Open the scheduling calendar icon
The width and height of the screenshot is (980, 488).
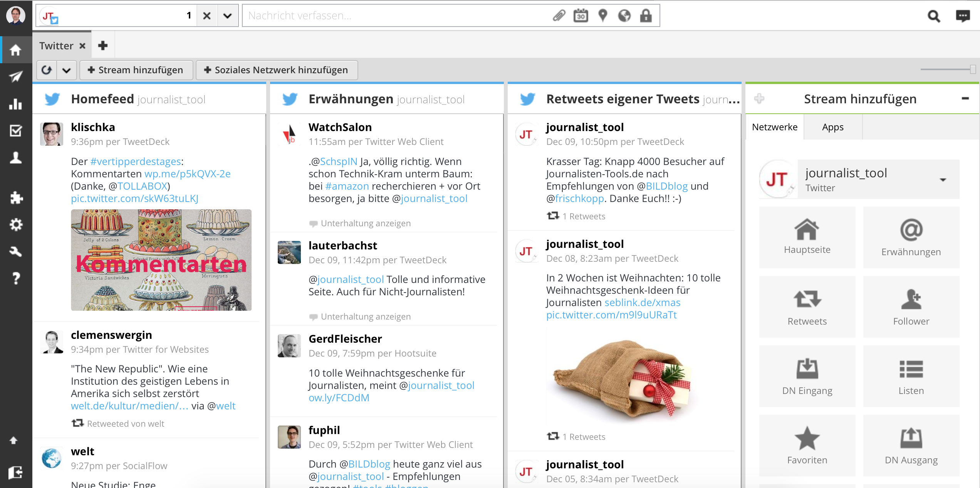(x=581, y=15)
